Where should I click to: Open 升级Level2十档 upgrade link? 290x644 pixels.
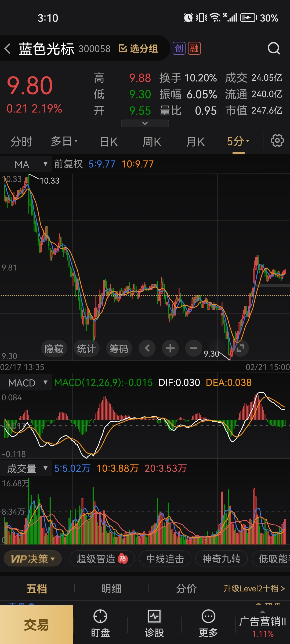tap(254, 589)
